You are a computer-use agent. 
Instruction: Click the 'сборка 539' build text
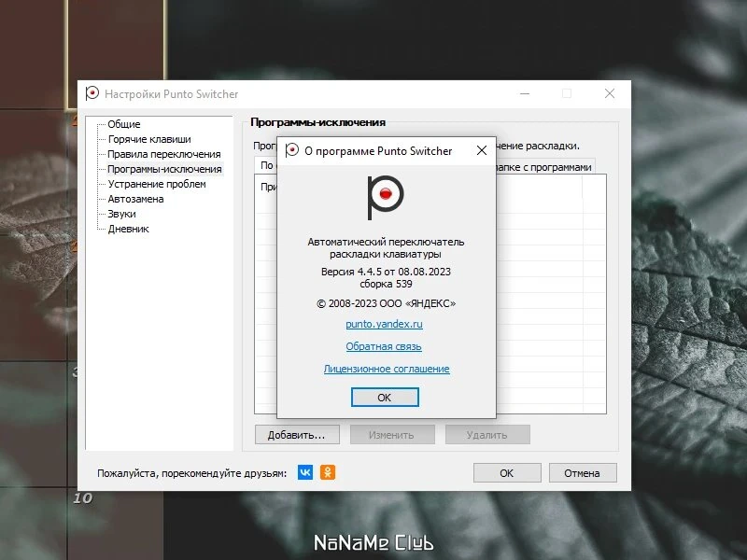click(386, 284)
